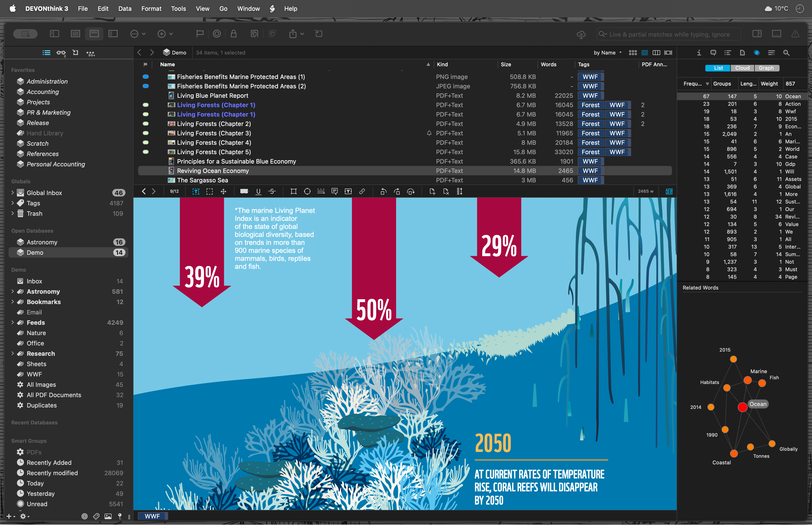Click the tag icon in bottom bar
Viewport: 812px width, 525px height.
[x=96, y=516]
